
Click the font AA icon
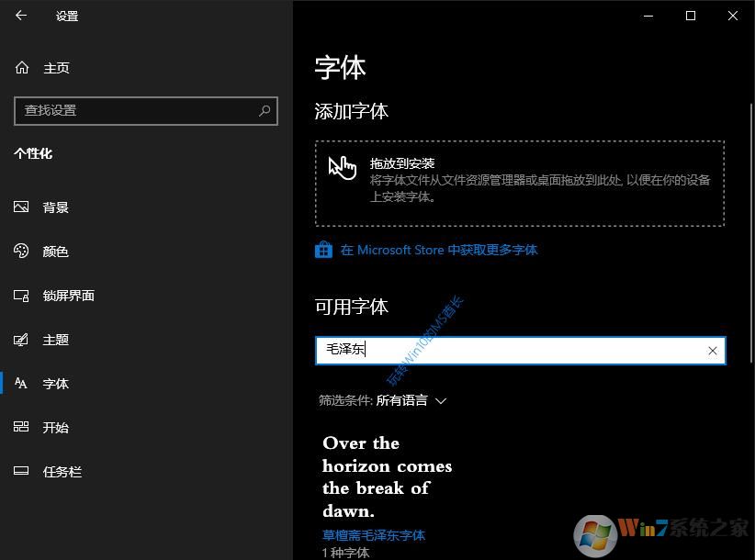point(21,383)
